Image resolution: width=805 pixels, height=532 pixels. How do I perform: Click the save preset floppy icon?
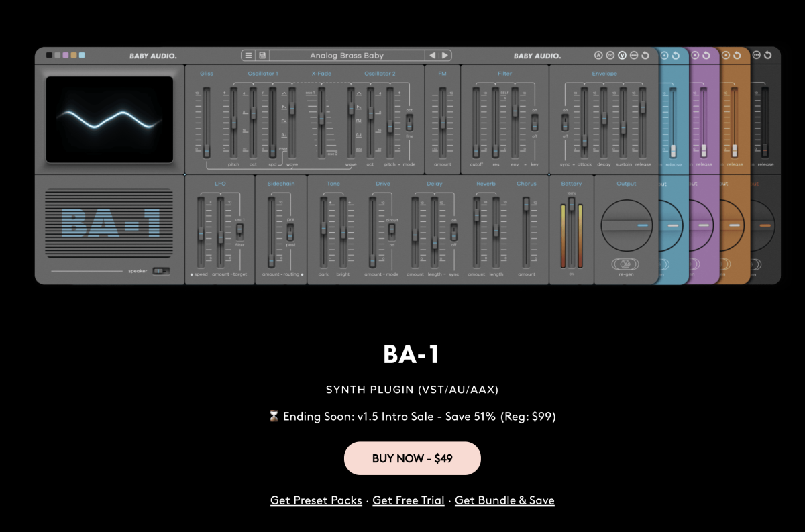tap(262, 56)
